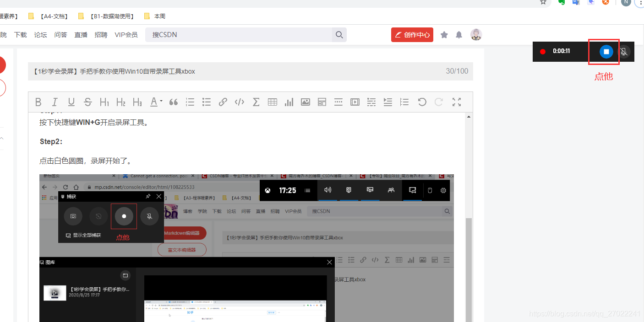The height and width of the screenshot is (322, 644).
Task: Apply underline formatting
Action: (x=71, y=102)
